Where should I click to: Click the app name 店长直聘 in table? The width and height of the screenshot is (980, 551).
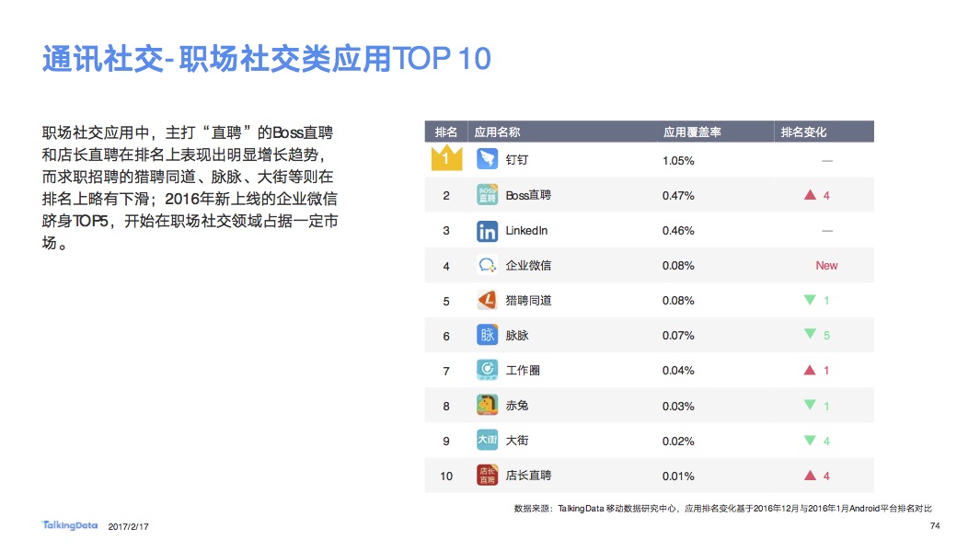tap(528, 476)
